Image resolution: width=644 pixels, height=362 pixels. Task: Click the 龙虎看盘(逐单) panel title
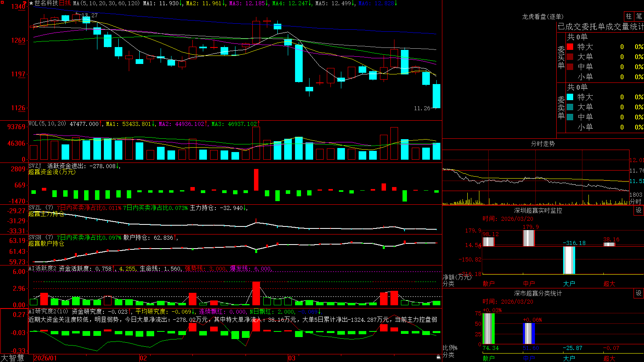coord(543,16)
